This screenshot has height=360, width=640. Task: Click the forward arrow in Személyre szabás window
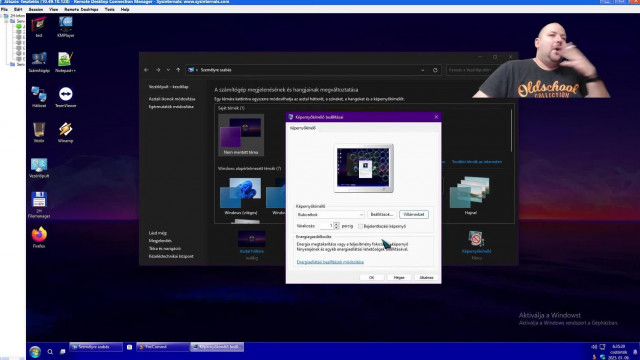(158, 70)
